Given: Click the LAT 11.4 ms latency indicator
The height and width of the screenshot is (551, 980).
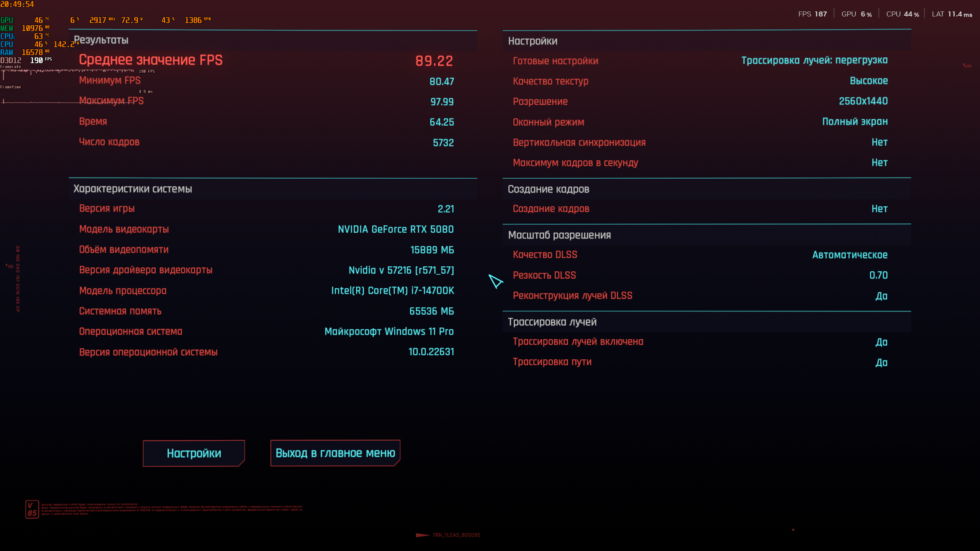Looking at the screenshot, I should point(952,14).
